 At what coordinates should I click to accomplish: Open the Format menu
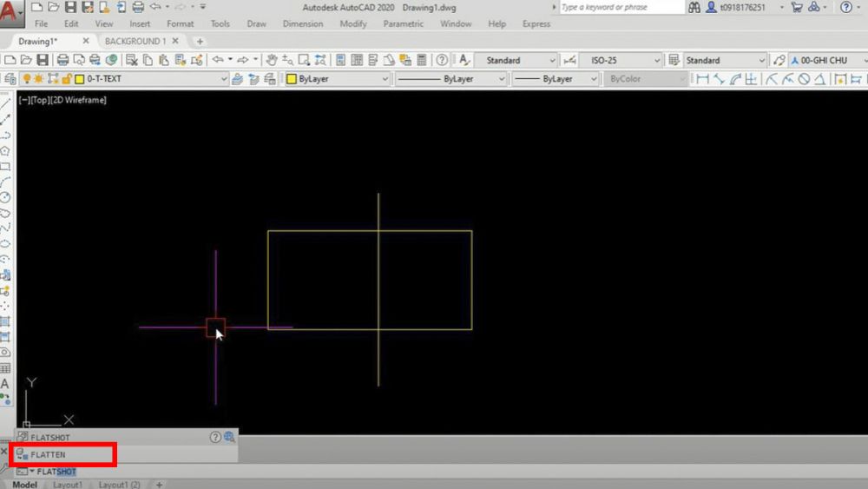(x=180, y=23)
